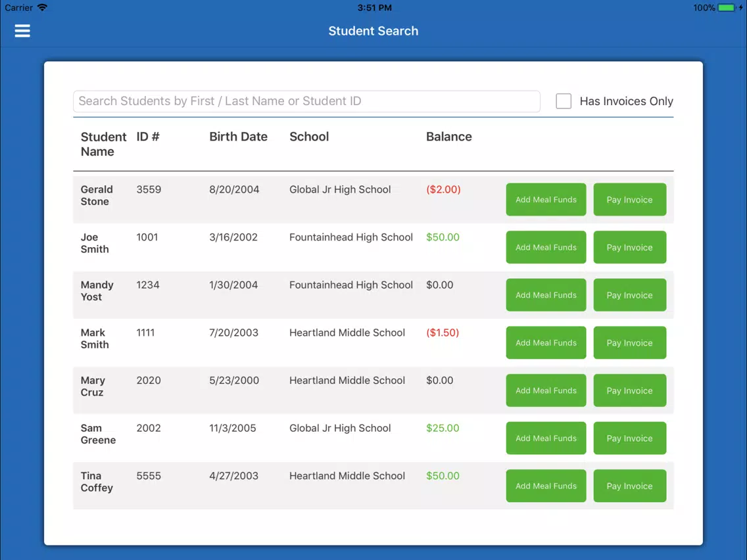Click Joe Smith's Fountainhead High School
This screenshot has height=560, width=747.
click(351, 237)
